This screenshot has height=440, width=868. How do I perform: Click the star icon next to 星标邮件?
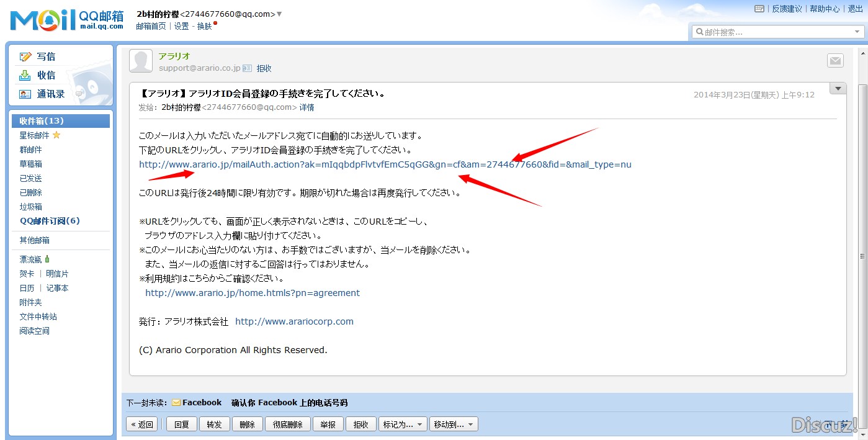click(x=56, y=135)
